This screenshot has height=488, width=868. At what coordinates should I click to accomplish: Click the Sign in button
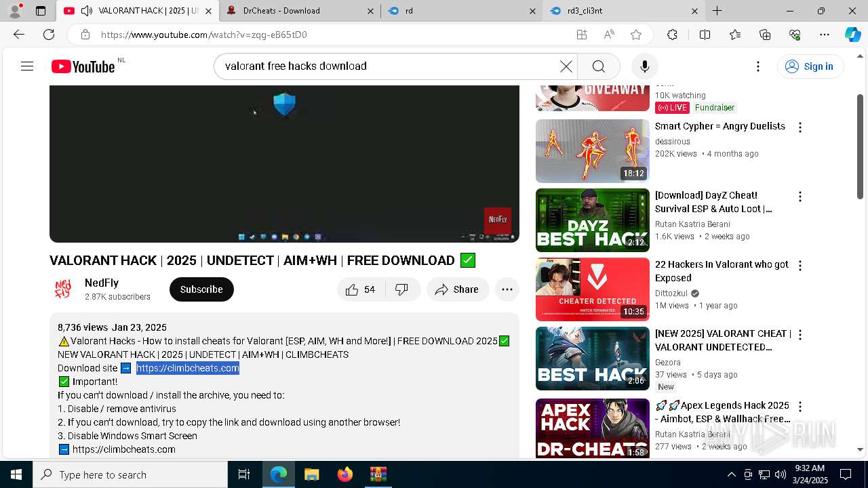click(810, 66)
